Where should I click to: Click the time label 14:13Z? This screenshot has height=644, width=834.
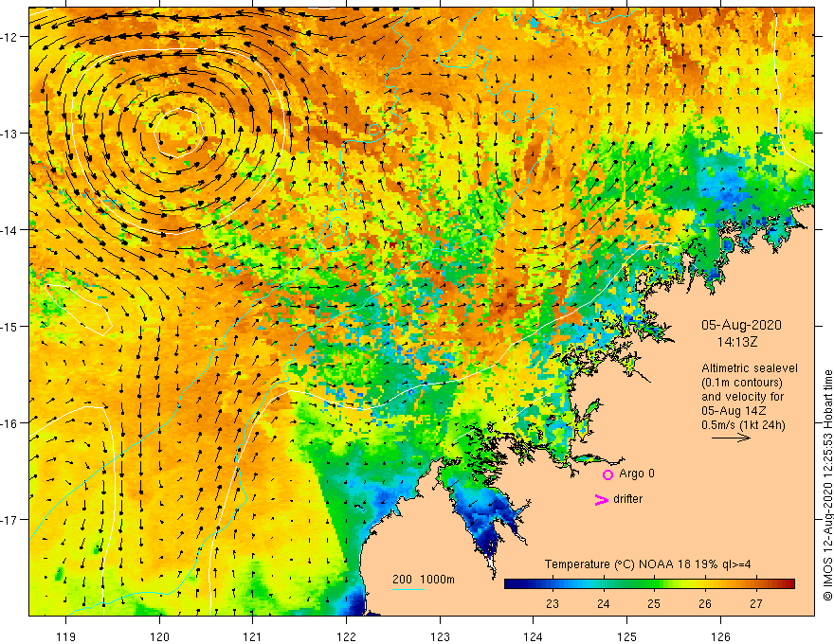point(737,342)
